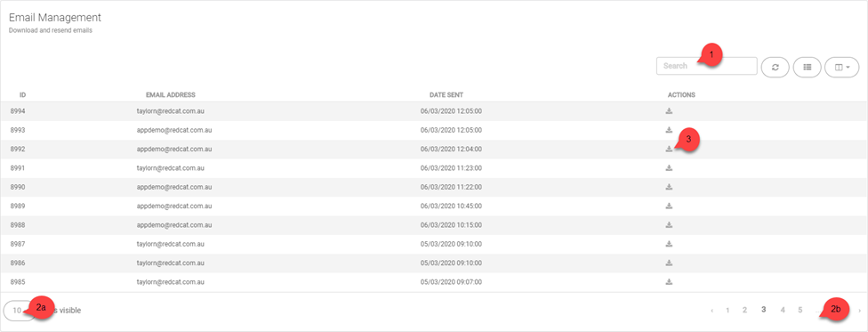Download email with ID 8987

coord(669,243)
